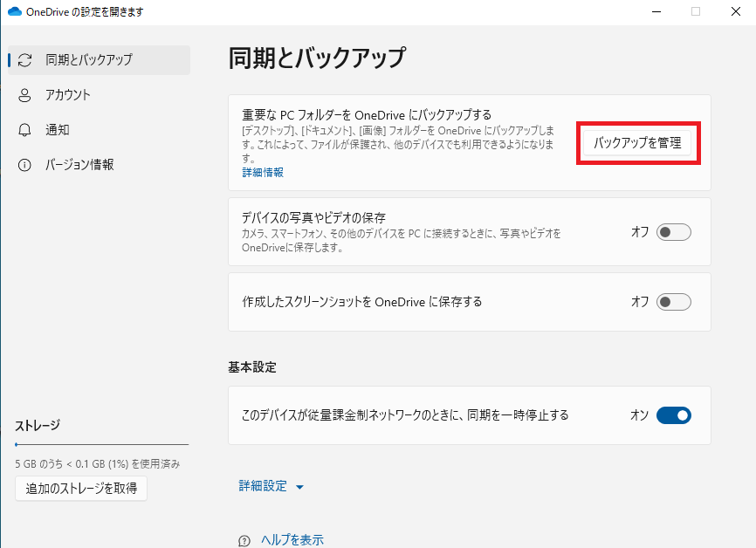This screenshot has height=548, width=756.
Task: Toggle the screenshot save to OneDrive switch
Action: point(674,302)
